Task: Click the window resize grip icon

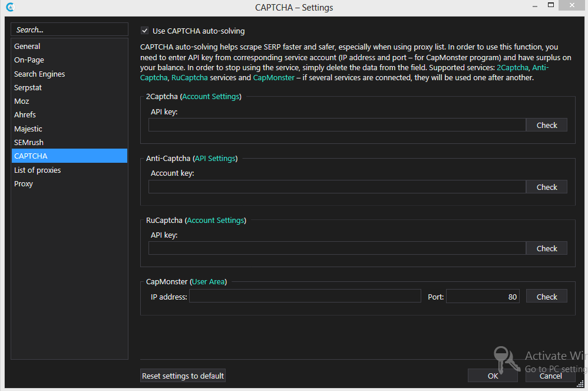Action: (x=580, y=383)
